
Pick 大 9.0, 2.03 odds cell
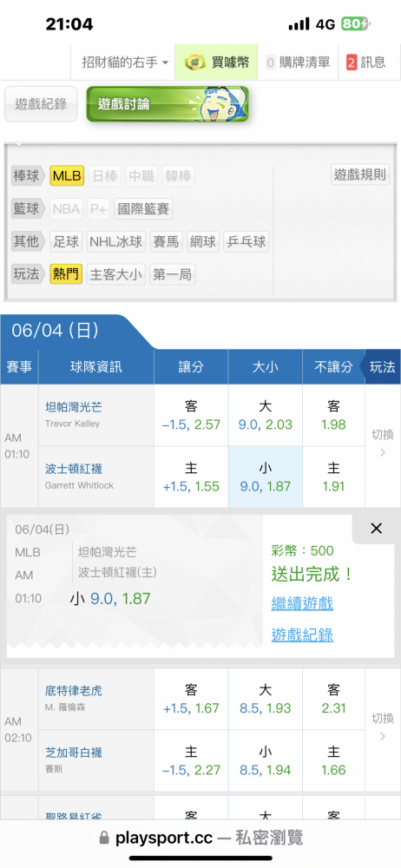(x=266, y=416)
